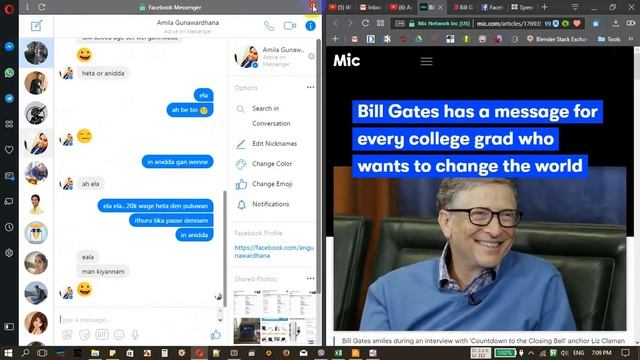Open Windows taskbar search
The height and width of the screenshot is (360, 640).
[25, 353]
